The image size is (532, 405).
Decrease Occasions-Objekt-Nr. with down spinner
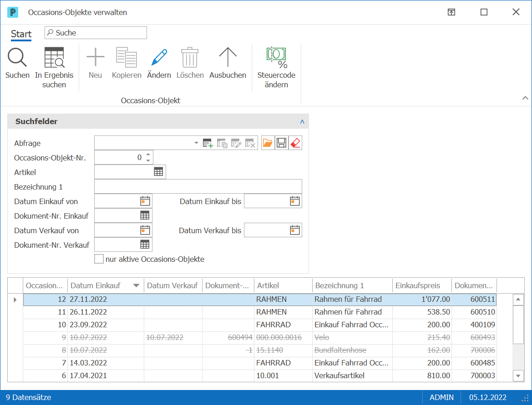pos(148,160)
